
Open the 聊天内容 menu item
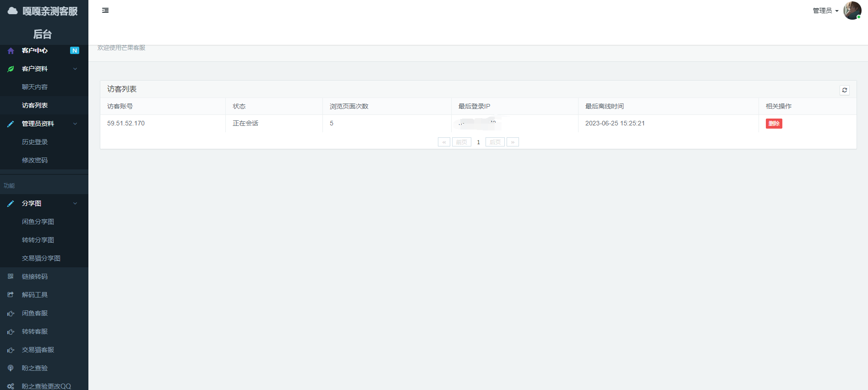tap(35, 87)
